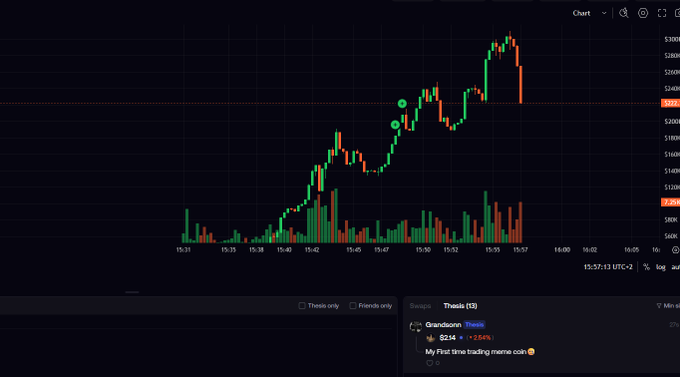Open chart settings hexagon icon
This screenshot has width=680, height=377.
(x=643, y=13)
